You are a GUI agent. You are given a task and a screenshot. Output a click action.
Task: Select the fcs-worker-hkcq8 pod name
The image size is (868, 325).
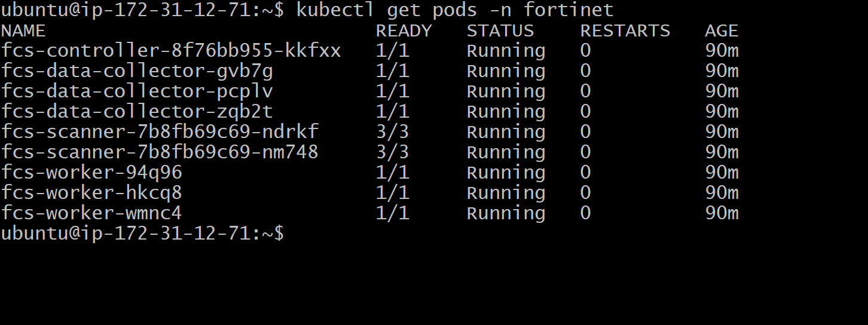(91, 193)
